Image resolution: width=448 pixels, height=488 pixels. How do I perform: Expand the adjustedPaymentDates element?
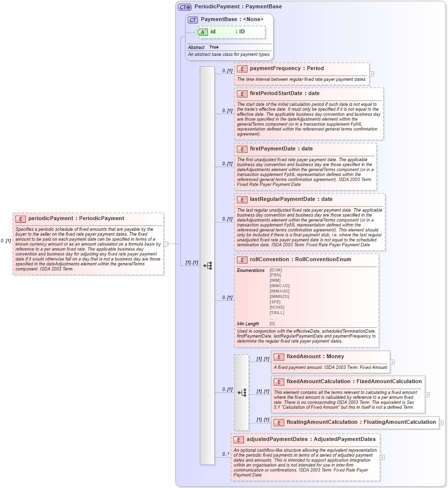(382, 457)
